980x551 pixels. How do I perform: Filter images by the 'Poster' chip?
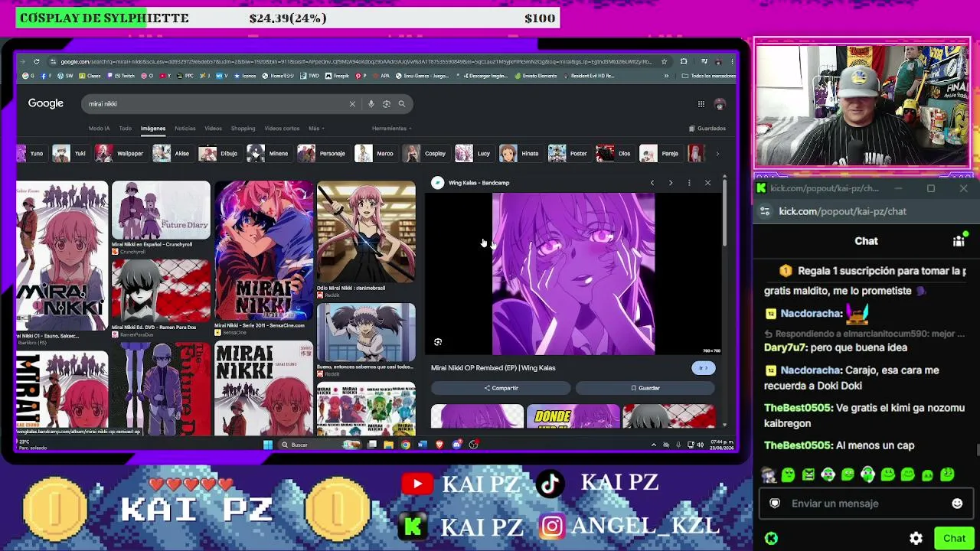click(x=568, y=154)
